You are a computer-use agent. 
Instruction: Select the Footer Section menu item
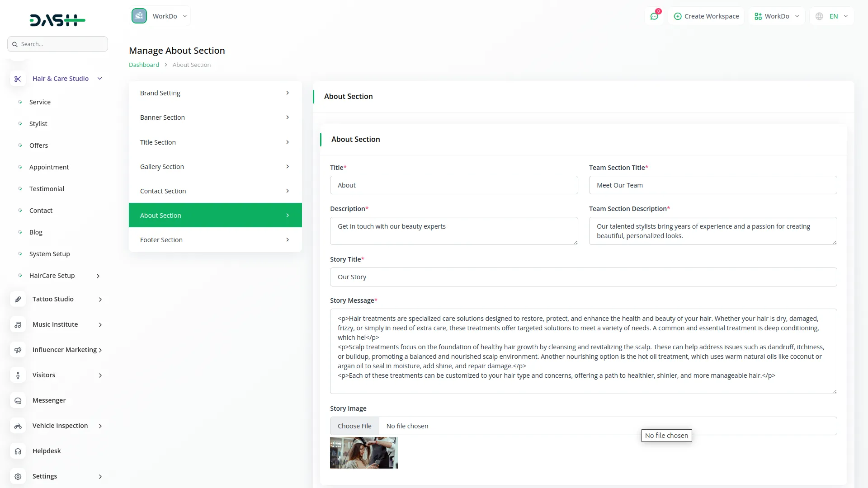click(x=215, y=240)
